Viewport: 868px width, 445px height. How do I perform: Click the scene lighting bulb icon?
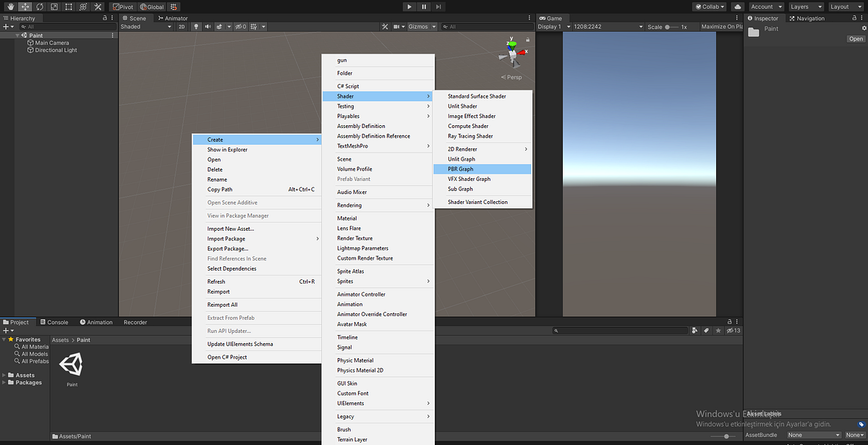195,26
